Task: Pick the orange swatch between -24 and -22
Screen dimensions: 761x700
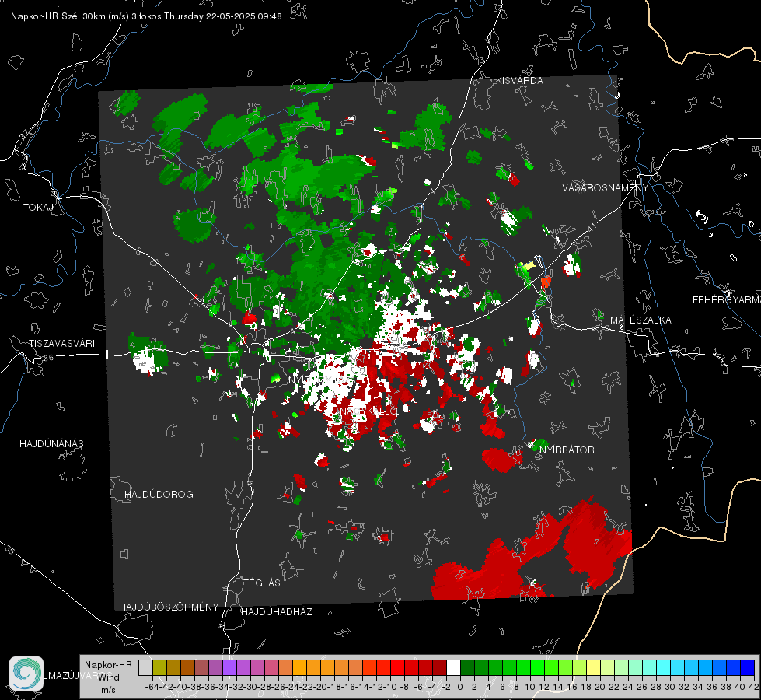Action: click(x=299, y=667)
